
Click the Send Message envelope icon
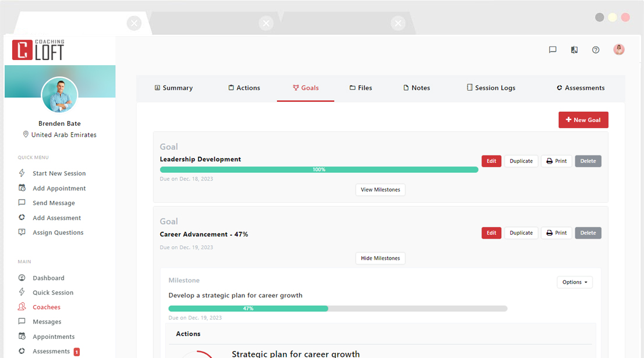pyautogui.click(x=22, y=203)
